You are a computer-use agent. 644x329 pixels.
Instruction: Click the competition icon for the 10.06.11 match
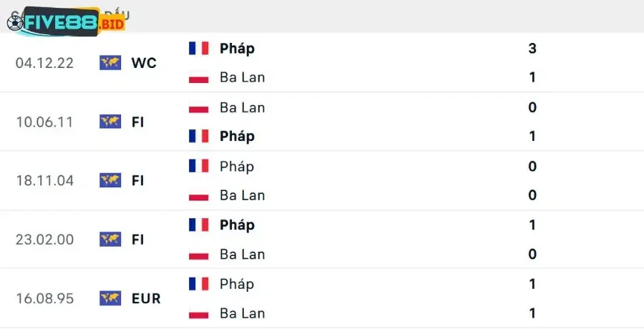[x=110, y=122]
